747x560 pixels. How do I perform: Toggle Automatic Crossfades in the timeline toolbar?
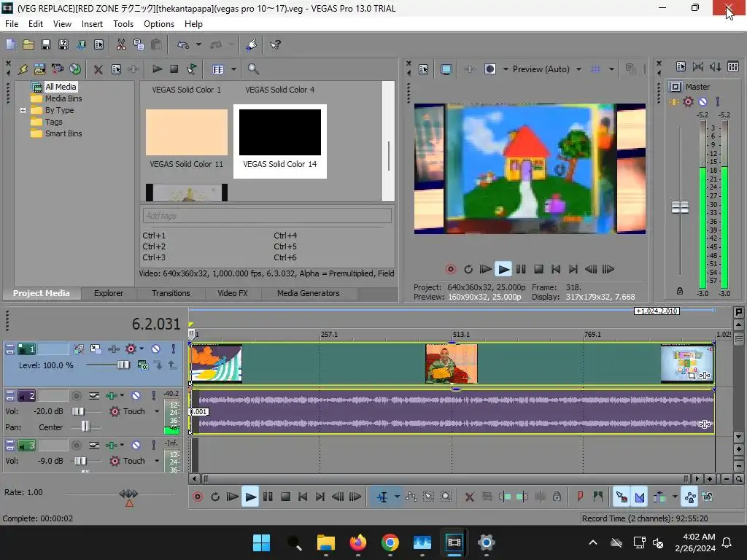639,497
